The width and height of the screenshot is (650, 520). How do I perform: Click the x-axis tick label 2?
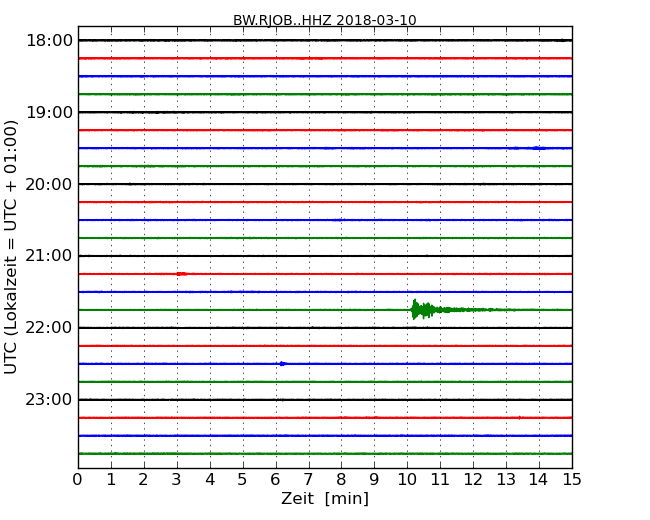(144, 480)
